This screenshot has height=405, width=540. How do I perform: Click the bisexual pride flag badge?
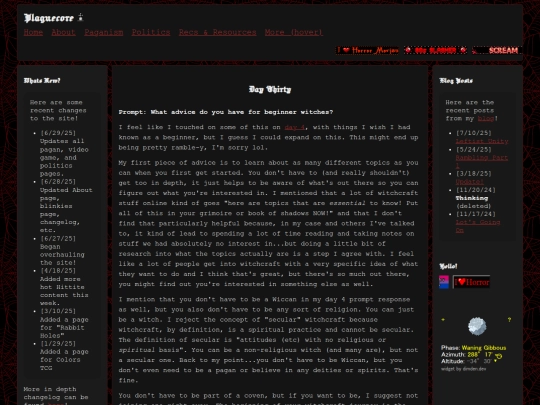pyautogui.click(x=444, y=282)
